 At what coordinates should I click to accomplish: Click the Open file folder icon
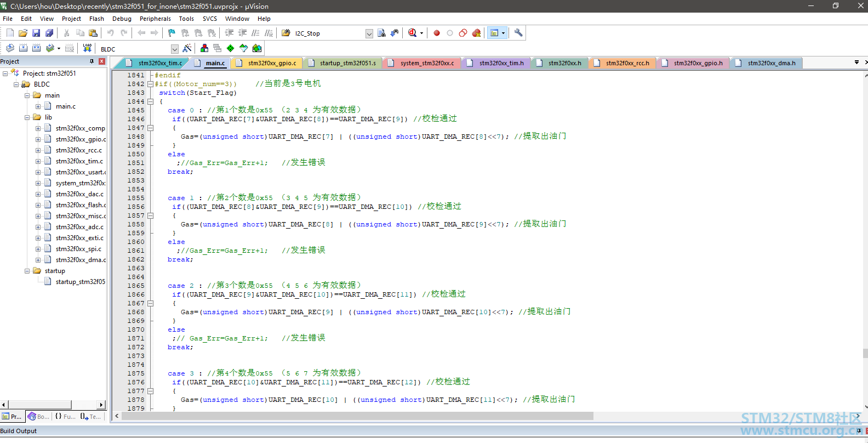pyautogui.click(x=23, y=33)
